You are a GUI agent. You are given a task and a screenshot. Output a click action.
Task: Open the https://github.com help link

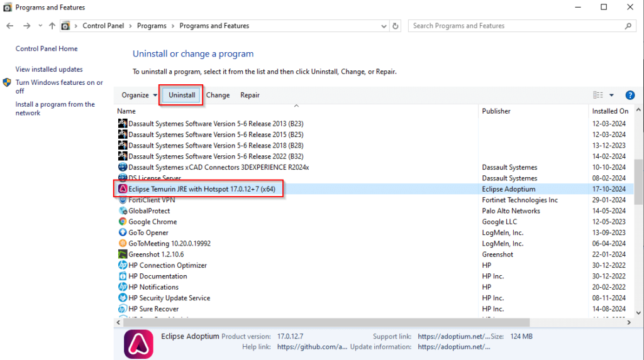click(312, 347)
